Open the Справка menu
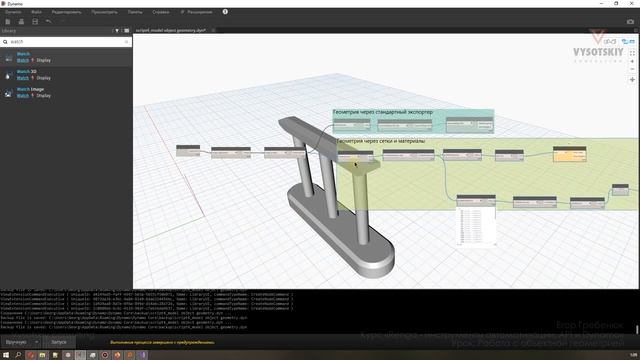The image size is (640, 360). [160, 12]
